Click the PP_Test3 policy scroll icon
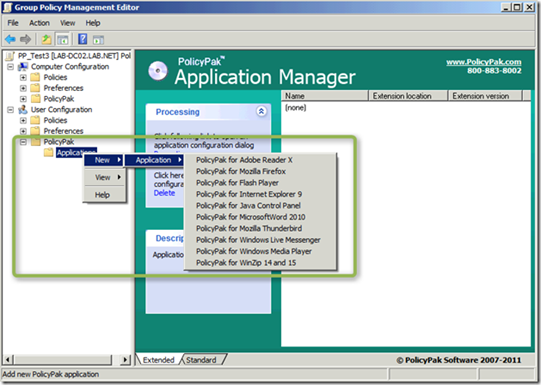Viewport: 541px width, 385px height. pyautogui.click(x=10, y=56)
